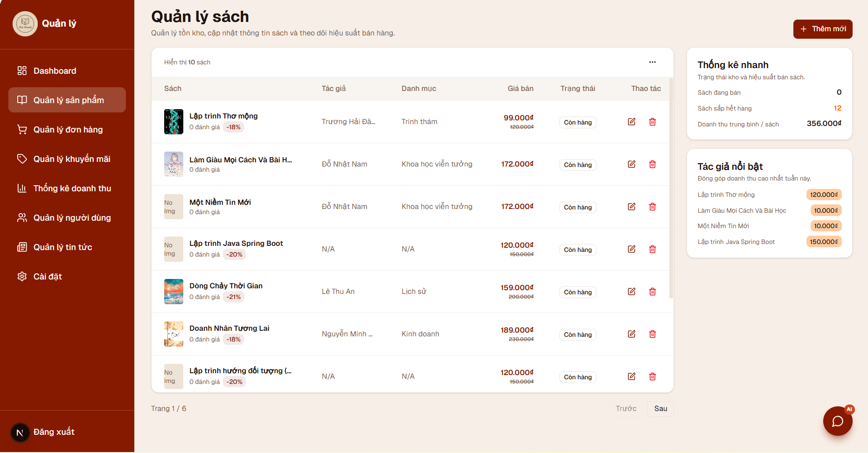The width and height of the screenshot is (868, 453).
Task: Click price 99.000₫
Action: pyautogui.click(x=519, y=118)
